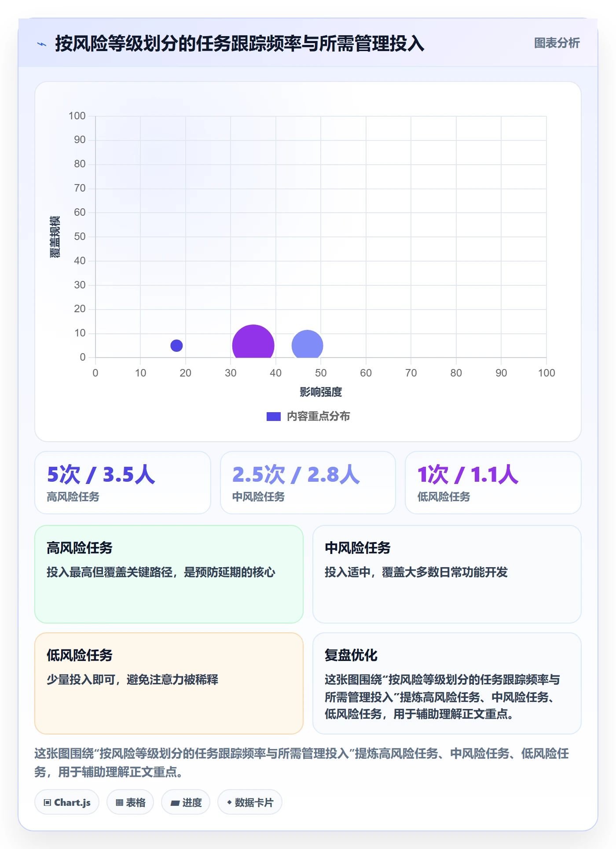Click the y-axis tick label 100

[x=77, y=116]
